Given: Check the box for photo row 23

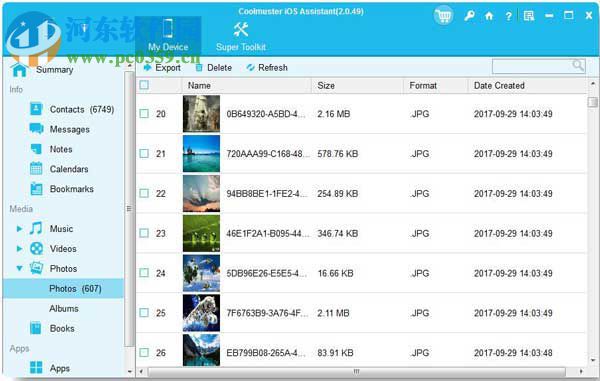Looking at the screenshot, I should pos(144,233).
